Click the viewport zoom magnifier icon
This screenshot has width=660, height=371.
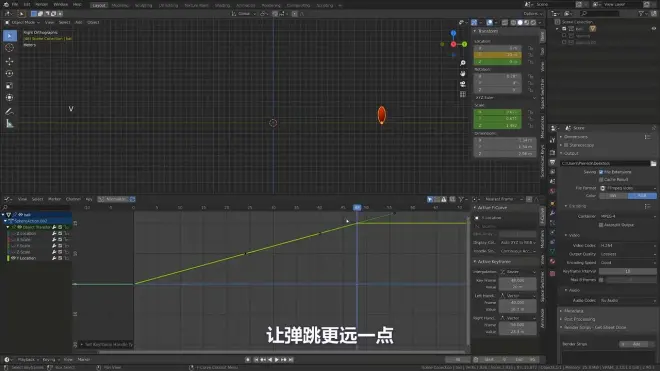[463, 63]
